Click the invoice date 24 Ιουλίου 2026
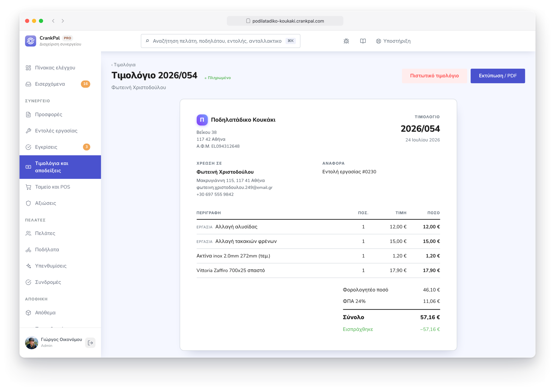 point(422,140)
